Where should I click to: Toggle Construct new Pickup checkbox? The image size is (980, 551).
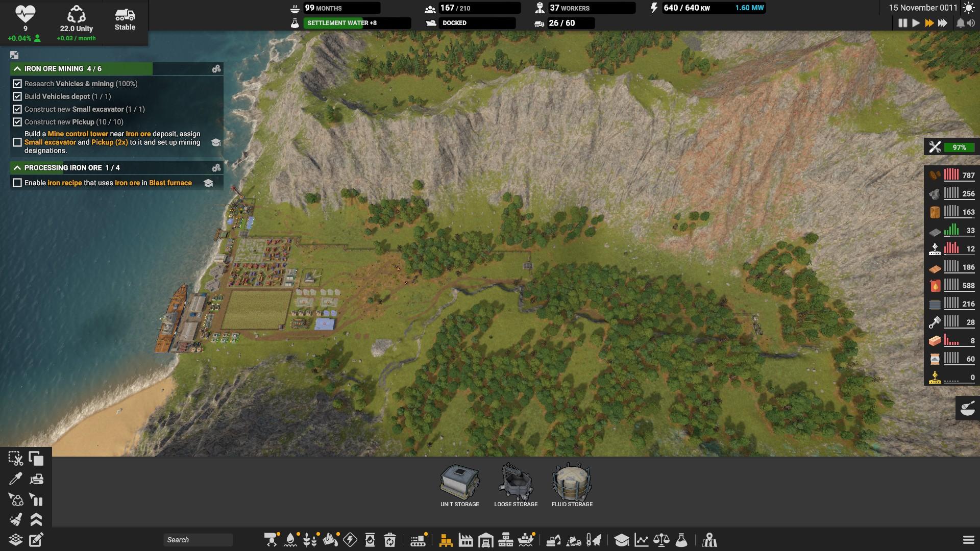click(17, 122)
